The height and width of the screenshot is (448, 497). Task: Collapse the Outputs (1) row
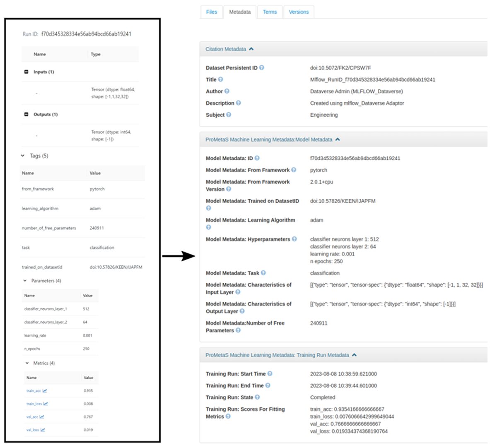click(x=26, y=114)
